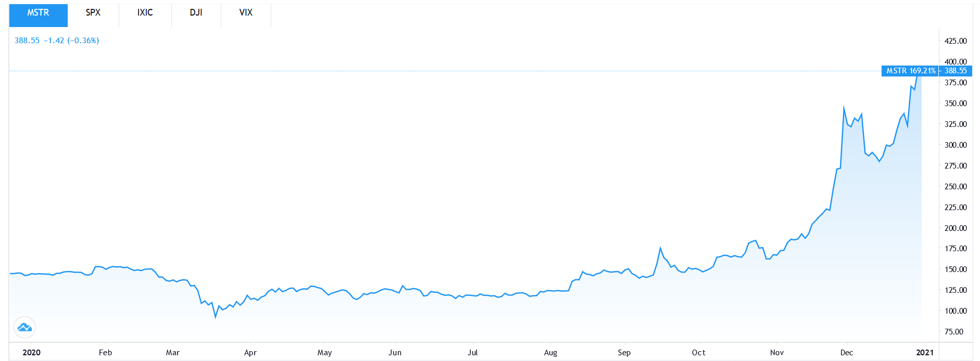Click the Mar label on time axis
The height and width of the screenshot is (361, 980).
coord(173,353)
